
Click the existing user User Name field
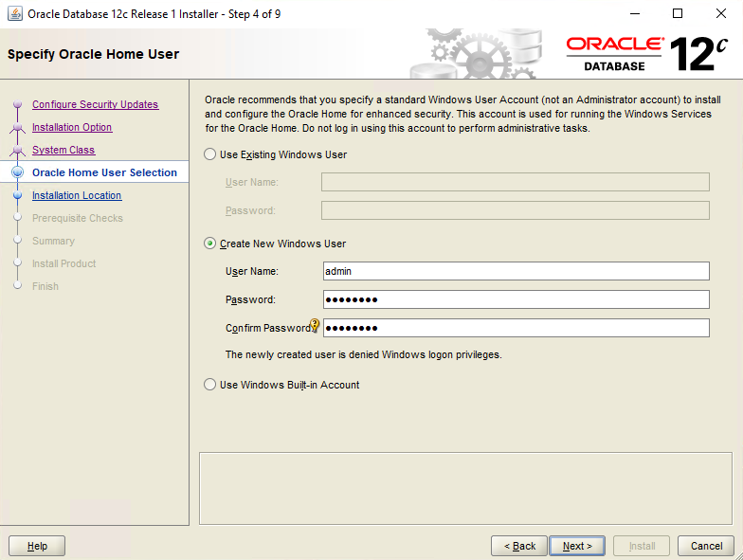516,182
